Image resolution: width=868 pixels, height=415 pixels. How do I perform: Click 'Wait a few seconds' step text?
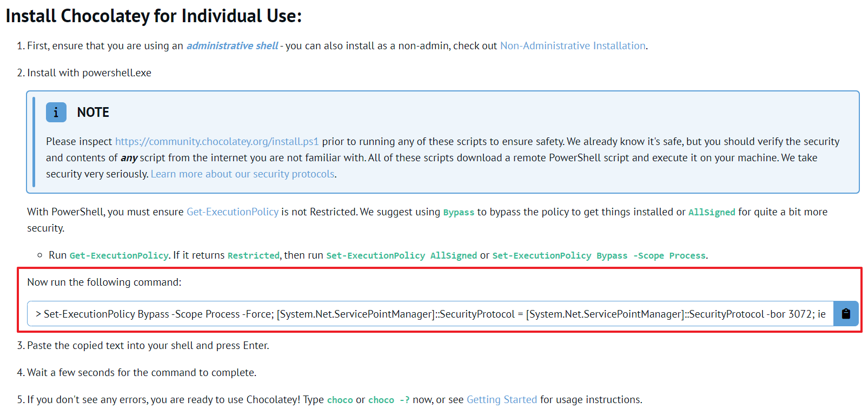coord(142,372)
